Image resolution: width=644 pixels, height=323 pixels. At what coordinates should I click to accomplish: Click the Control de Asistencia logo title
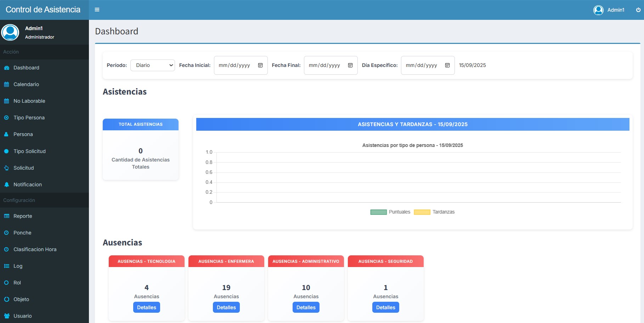(43, 10)
